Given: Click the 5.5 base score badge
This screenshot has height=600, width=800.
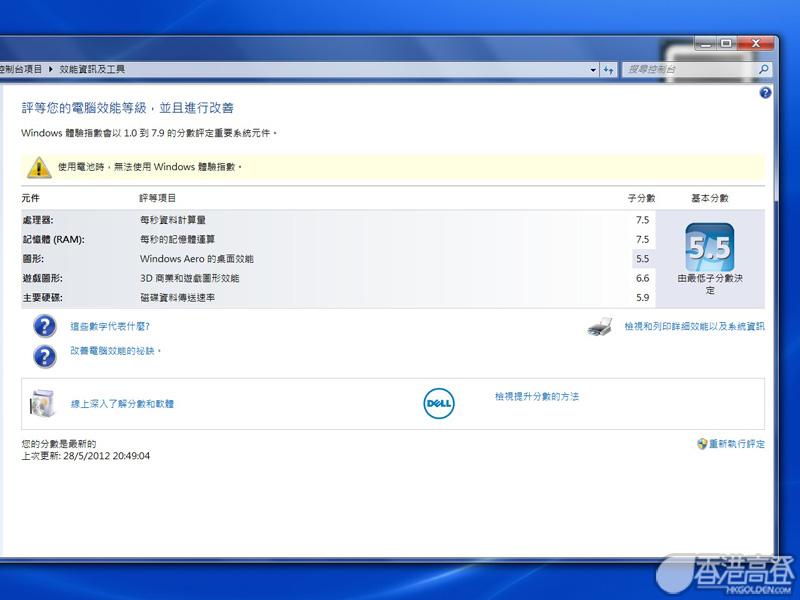Looking at the screenshot, I should coord(709,247).
